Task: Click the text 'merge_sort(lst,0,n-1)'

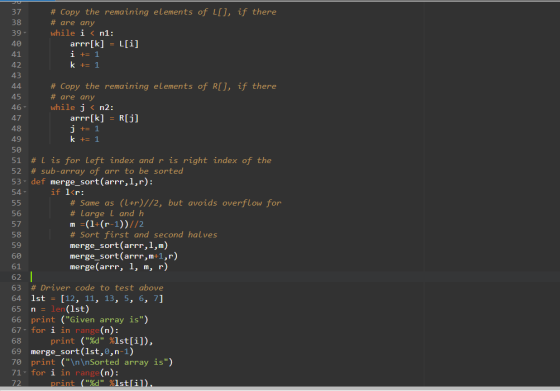Action: (x=82, y=351)
